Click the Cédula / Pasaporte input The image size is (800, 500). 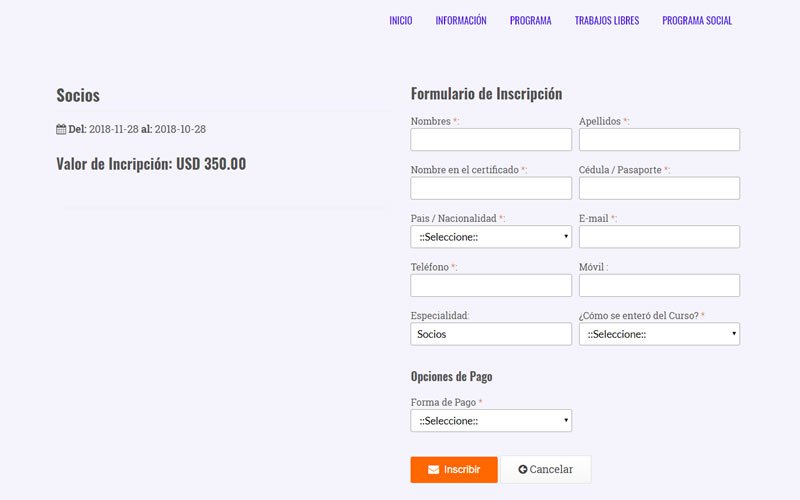[659, 188]
